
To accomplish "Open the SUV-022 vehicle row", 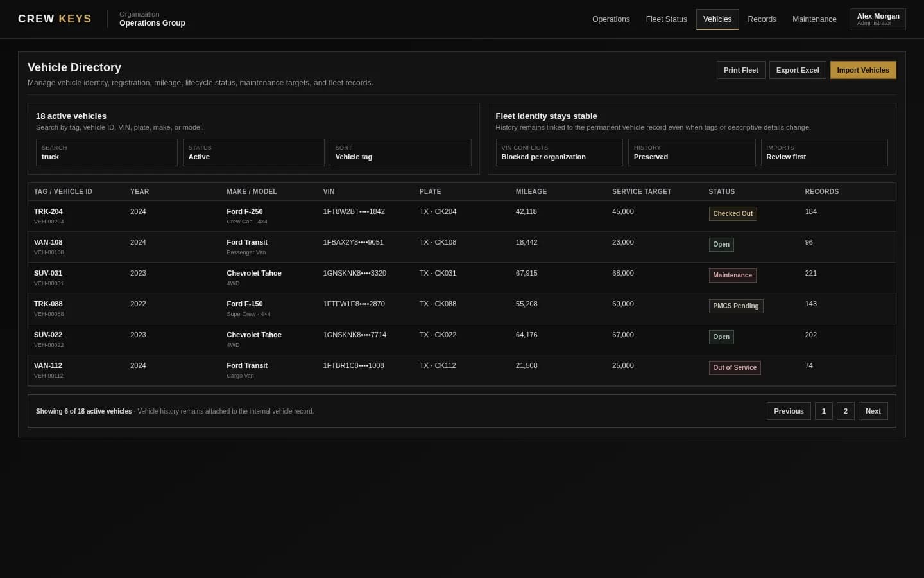I will 461,340.
